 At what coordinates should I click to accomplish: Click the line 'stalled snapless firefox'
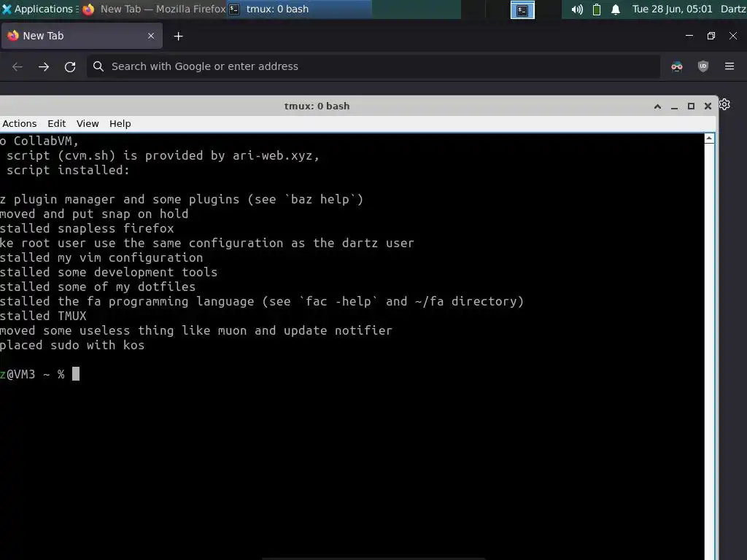click(x=87, y=228)
